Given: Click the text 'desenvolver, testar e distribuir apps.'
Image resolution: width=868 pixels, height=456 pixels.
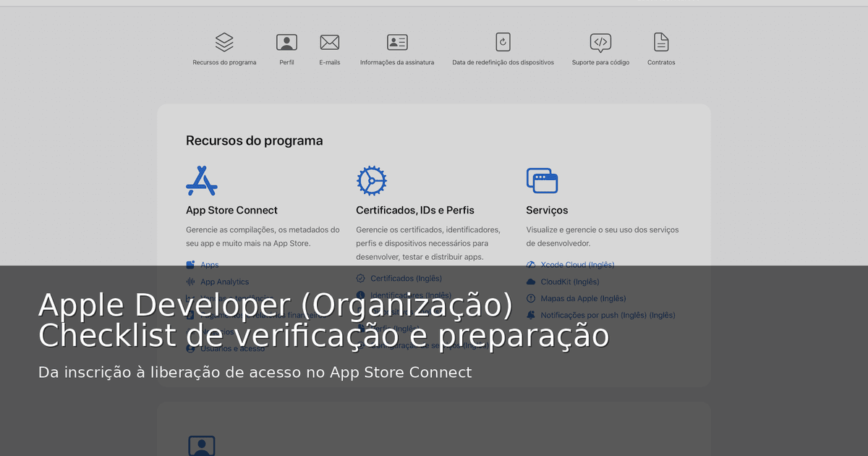Looking at the screenshot, I should pyautogui.click(x=420, y=256).
